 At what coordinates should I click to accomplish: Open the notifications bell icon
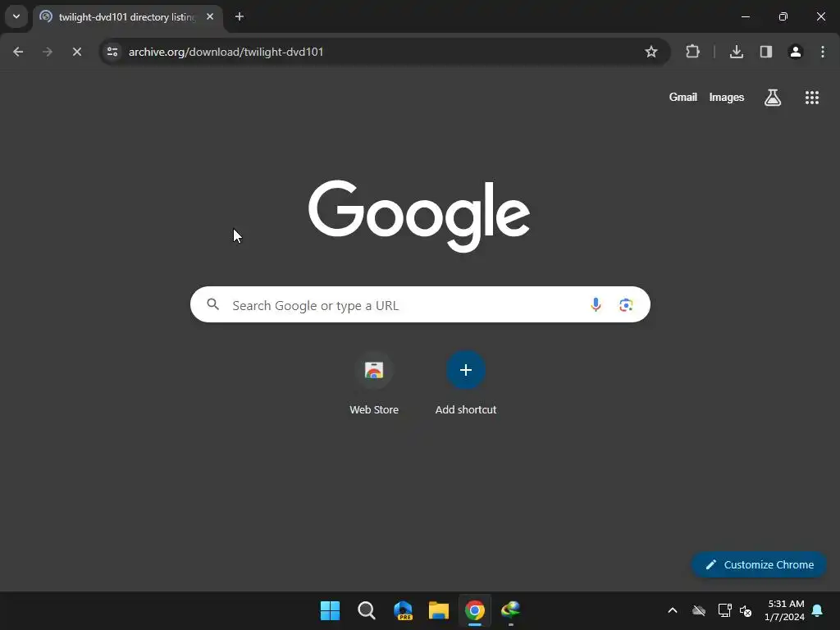coord(818,610)
